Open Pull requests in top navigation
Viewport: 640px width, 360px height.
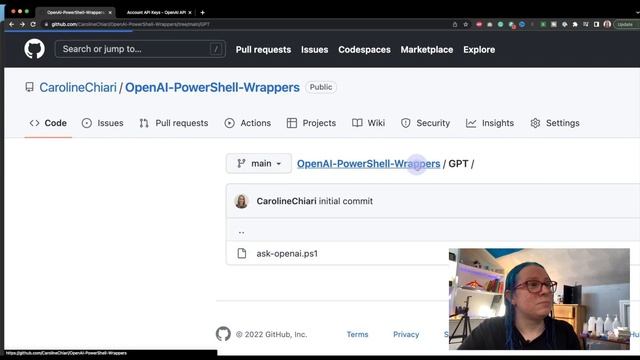click(x=263, y=49)
